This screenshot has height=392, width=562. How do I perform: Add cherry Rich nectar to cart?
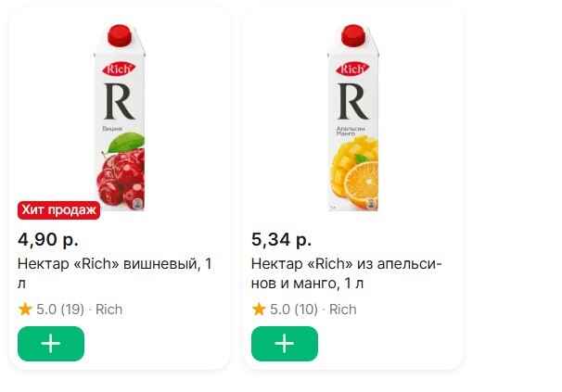coord(50,344)
